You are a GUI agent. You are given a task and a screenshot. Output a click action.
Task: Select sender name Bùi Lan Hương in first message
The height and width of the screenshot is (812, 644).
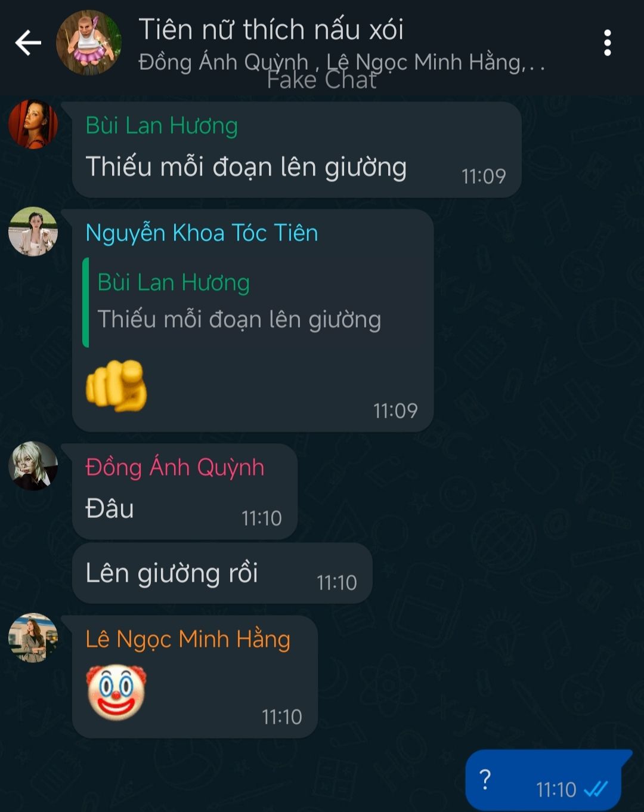(162, 126)
